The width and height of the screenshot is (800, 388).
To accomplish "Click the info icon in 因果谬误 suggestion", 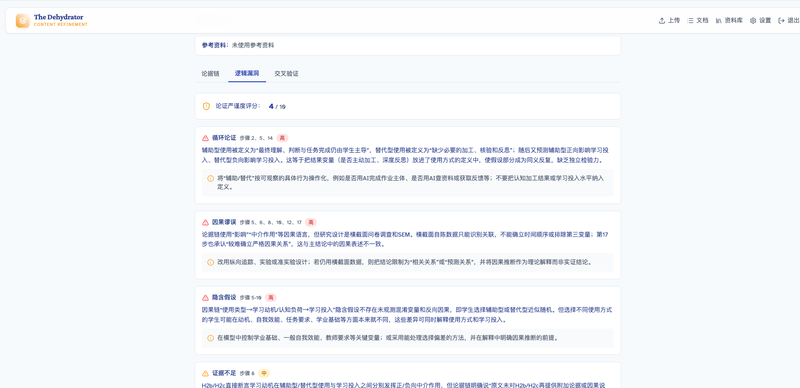I will [x=210, y=262].
